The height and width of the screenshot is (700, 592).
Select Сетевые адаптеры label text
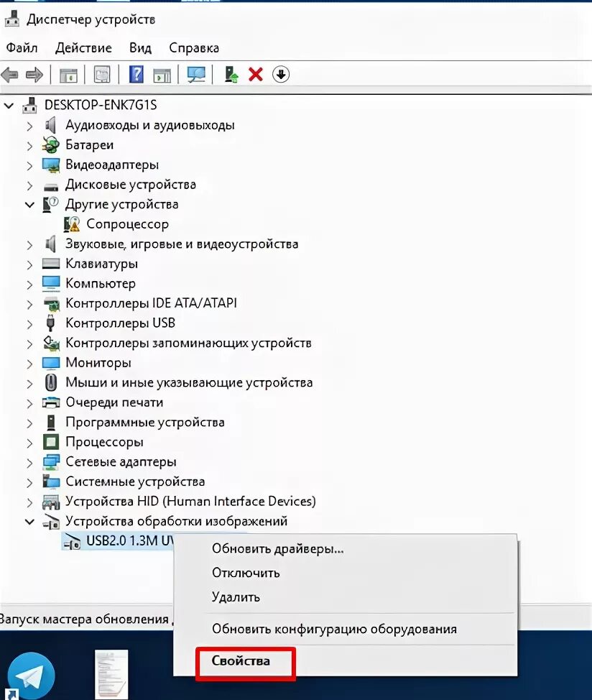coord(121,461)
